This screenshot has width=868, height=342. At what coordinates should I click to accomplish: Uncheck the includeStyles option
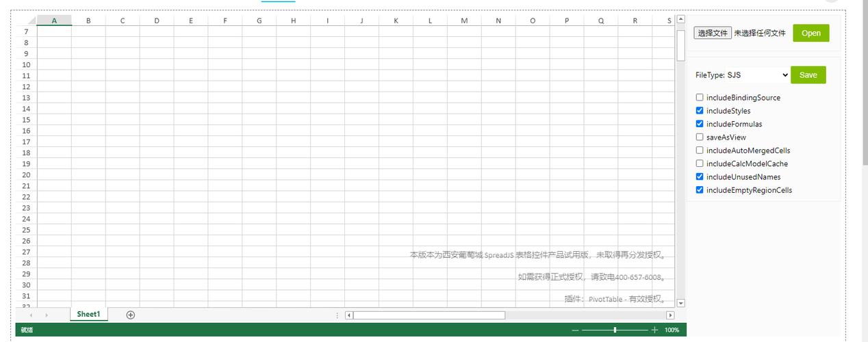(x=700, y=111)
